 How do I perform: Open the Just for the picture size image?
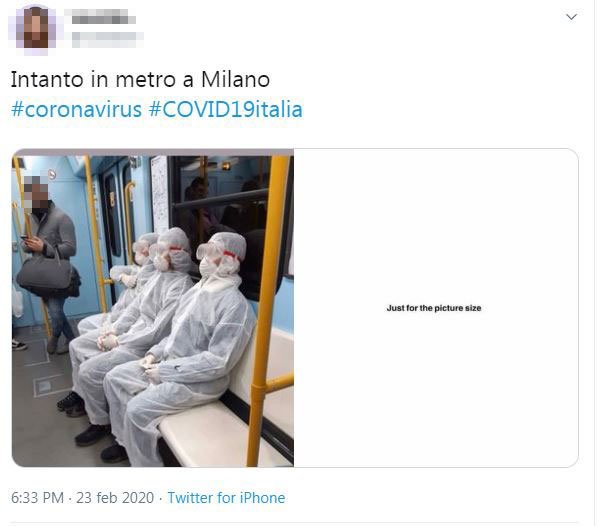pyautogui.click(x=436, y=308)
